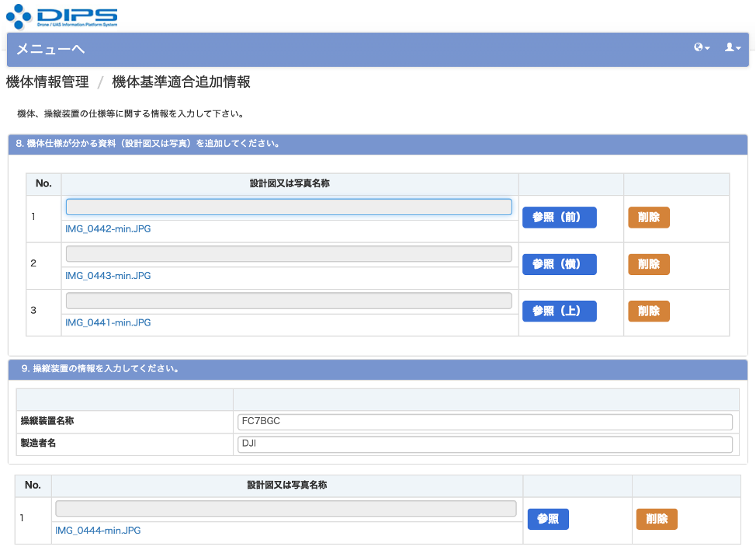Open the globe language dropdown
This screenshot has width=756, height=550.
click(x=702, y=48)
